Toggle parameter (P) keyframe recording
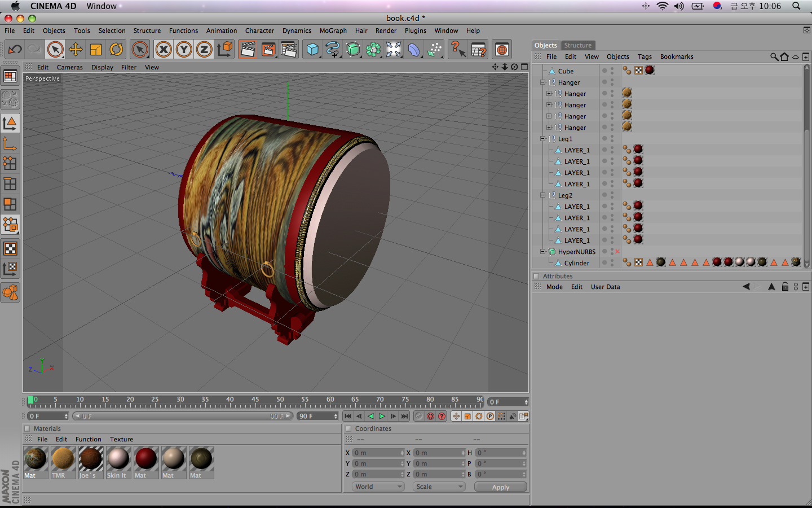This screenshot has width=812, height=508. click(490, 417)
